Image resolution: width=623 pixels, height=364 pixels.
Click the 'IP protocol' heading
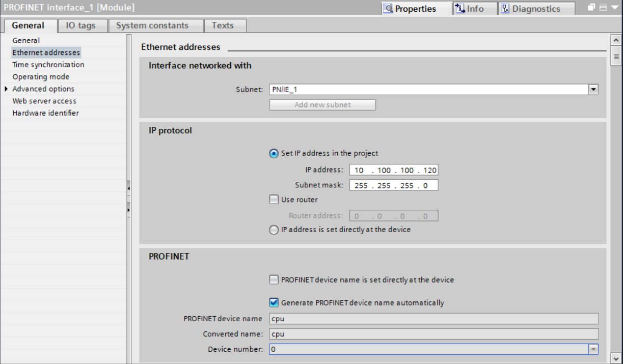[170, 130]
